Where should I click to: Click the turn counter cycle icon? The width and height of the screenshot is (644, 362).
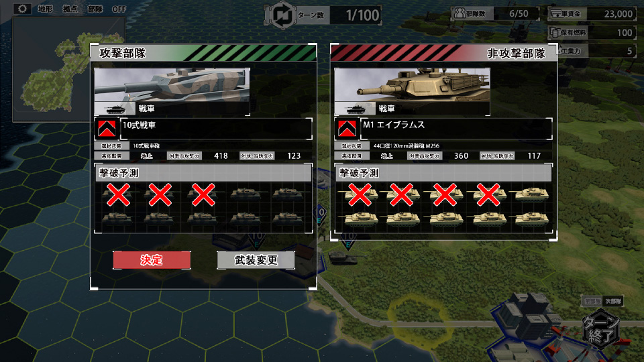[282, 15]
